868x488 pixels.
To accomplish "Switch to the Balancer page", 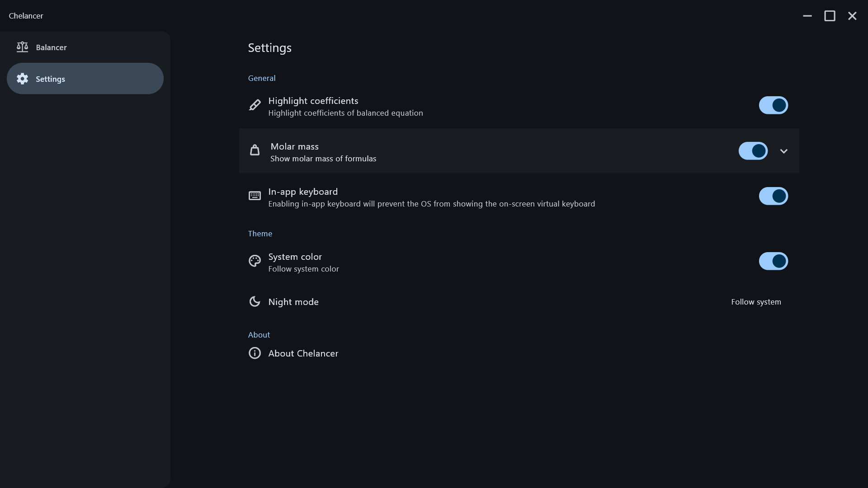I will coord(51,47).
